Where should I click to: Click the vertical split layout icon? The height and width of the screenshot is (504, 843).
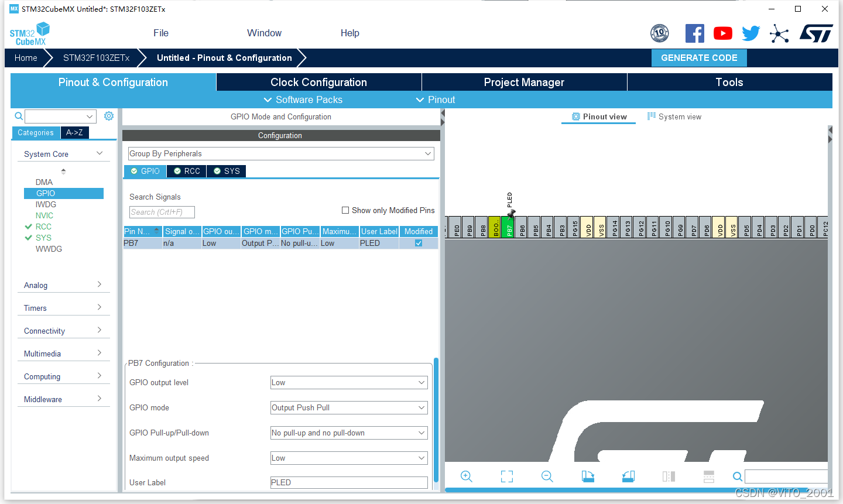pos(669,476)
